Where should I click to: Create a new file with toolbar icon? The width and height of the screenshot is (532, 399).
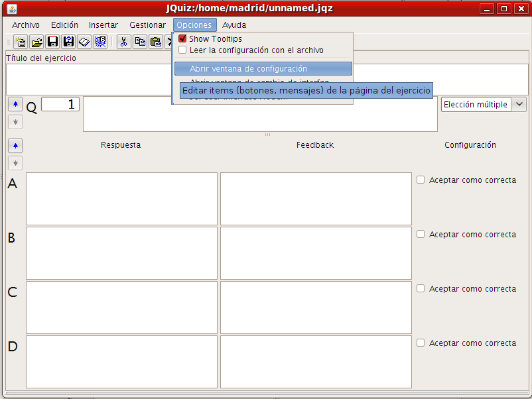click(21, 42)
